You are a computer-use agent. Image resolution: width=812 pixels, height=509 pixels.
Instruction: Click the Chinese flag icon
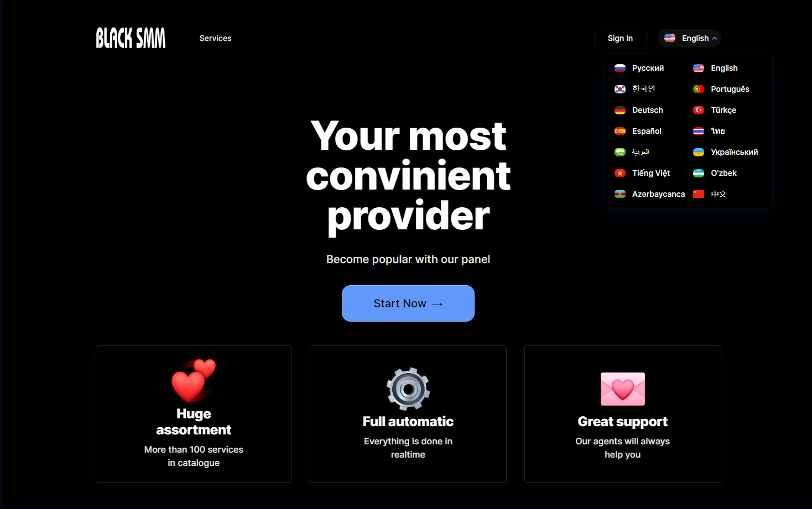tap(699, 194)
